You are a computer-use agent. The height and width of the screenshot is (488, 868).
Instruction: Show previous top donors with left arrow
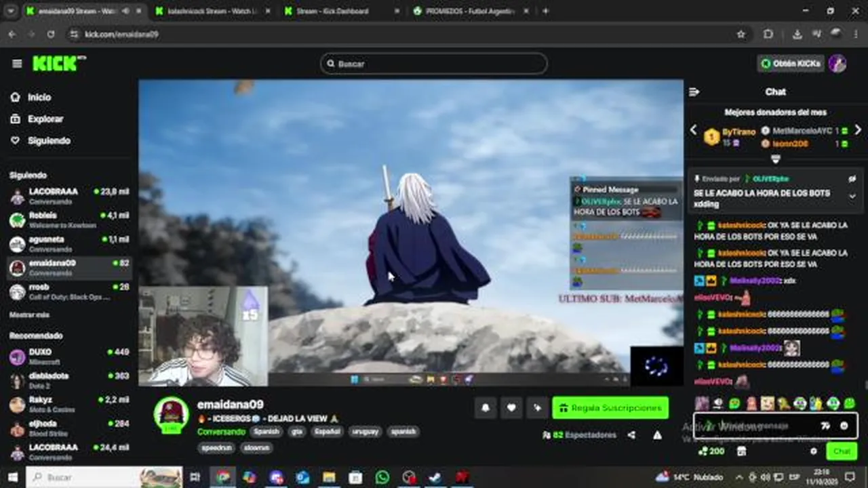pos(693,130)
